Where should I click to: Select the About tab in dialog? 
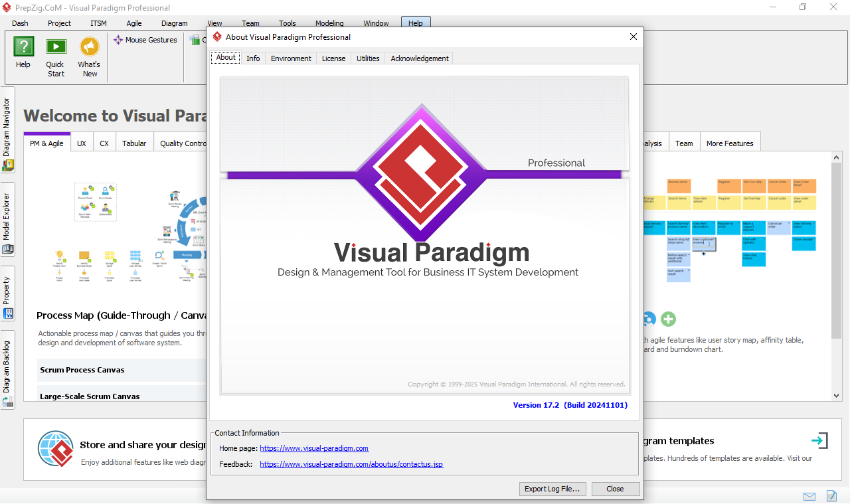(x=226, y=58)
